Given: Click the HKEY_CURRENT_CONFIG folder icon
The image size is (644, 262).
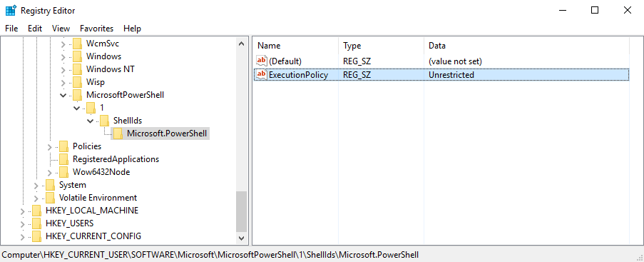Looking at the screenshot, I should pyautogui.click(x=36, y=236).
